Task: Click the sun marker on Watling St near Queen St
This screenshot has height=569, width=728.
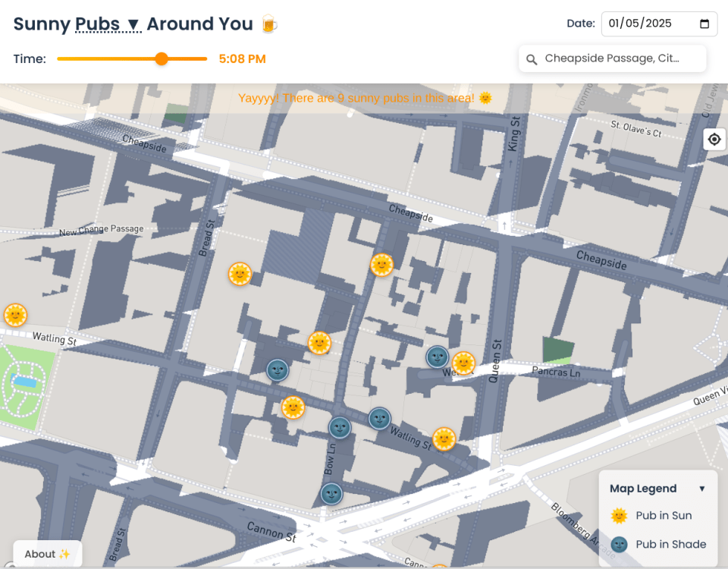Action: pos(444,439)
